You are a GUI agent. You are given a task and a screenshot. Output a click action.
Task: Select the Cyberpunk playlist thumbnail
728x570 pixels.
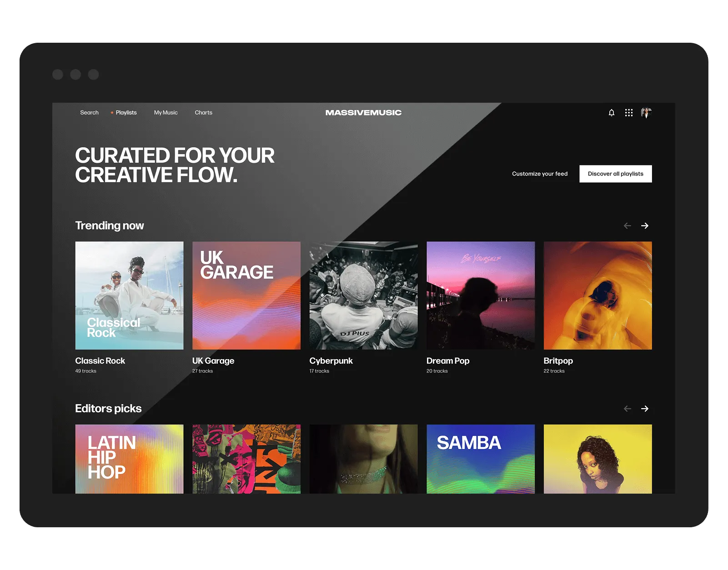tap(363, 295)
